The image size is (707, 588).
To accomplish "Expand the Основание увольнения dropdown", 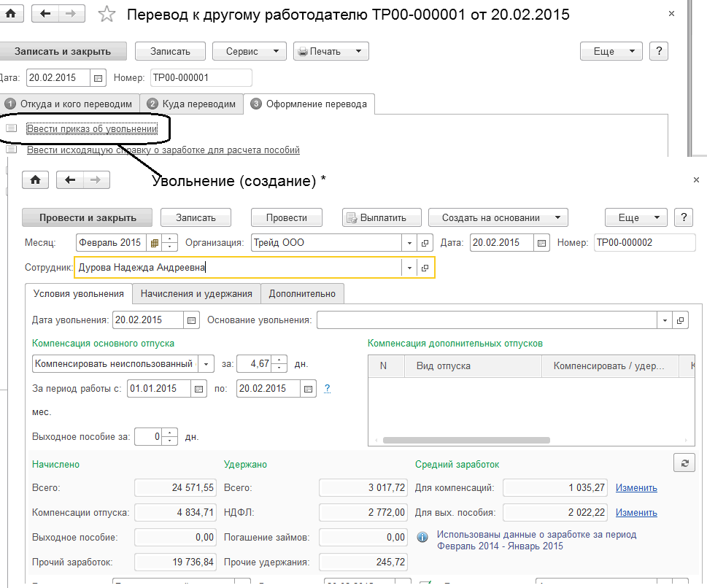I will pyautogui.click(x=664, y=320).
